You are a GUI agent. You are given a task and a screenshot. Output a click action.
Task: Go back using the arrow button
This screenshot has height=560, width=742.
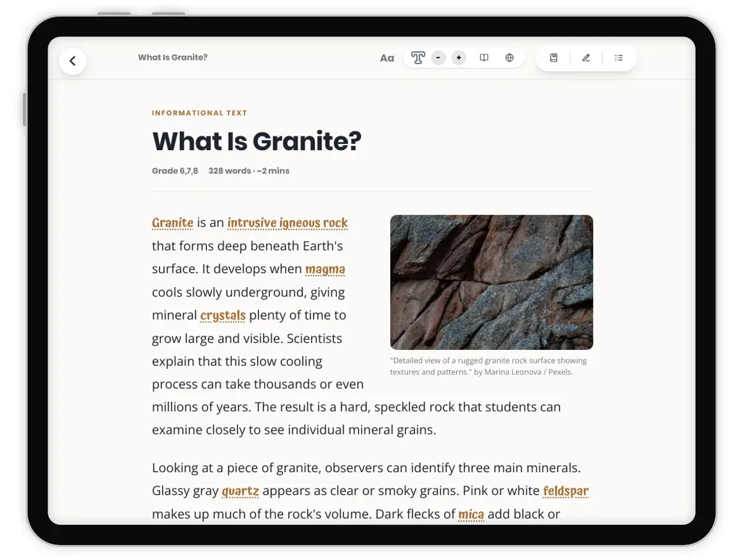(72, 61)
